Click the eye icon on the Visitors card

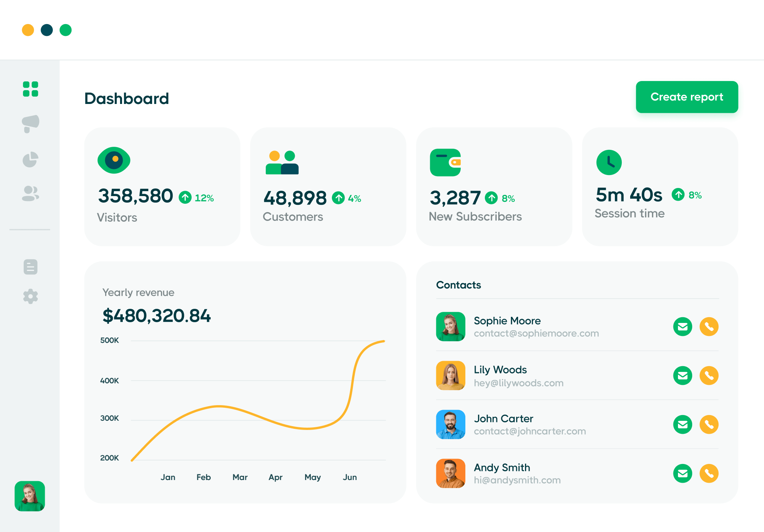pos(114,160)
